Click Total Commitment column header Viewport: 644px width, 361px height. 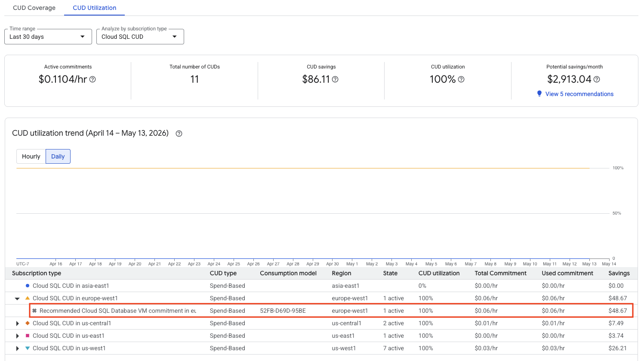[x=501, y=273]
